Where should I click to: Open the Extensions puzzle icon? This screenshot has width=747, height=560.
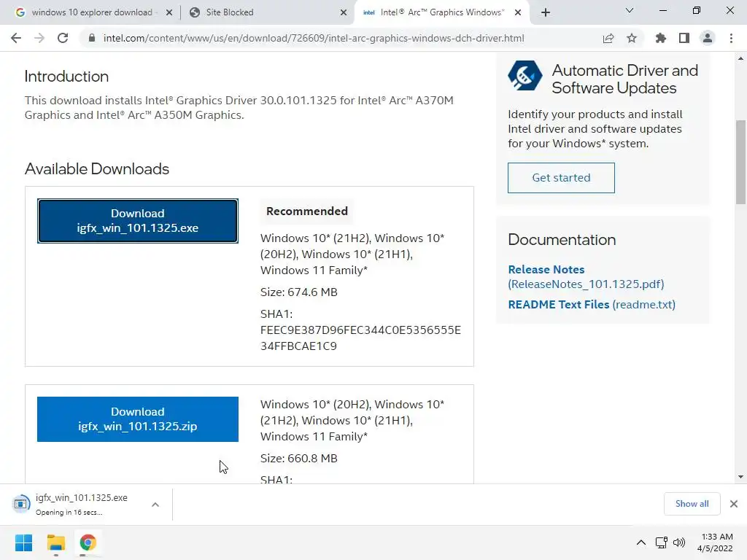[660, 38]
